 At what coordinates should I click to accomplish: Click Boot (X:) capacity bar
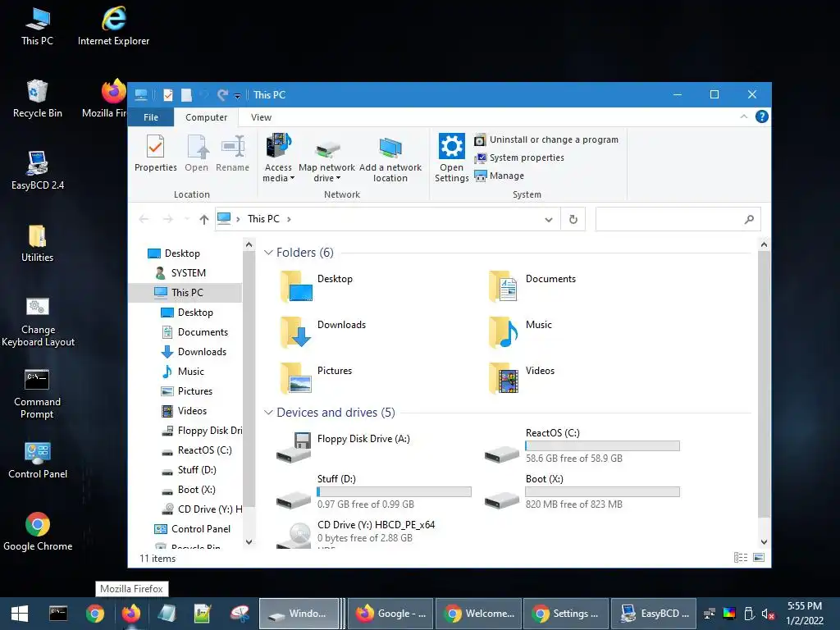point(602,492)
